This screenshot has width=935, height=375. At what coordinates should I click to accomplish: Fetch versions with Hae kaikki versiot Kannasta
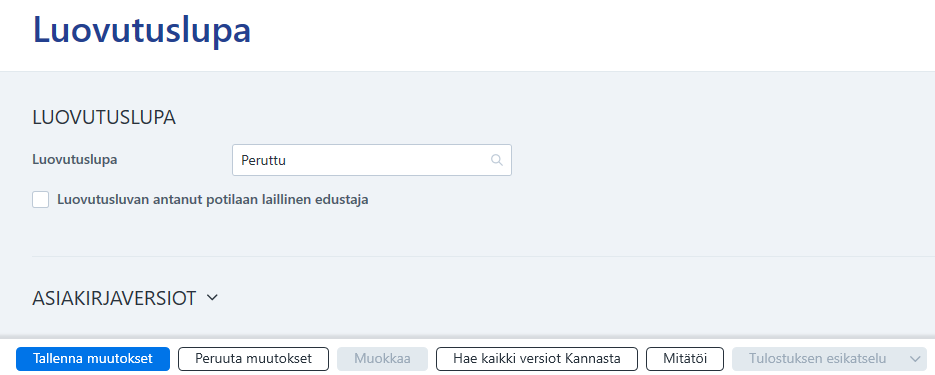(537, 359)
